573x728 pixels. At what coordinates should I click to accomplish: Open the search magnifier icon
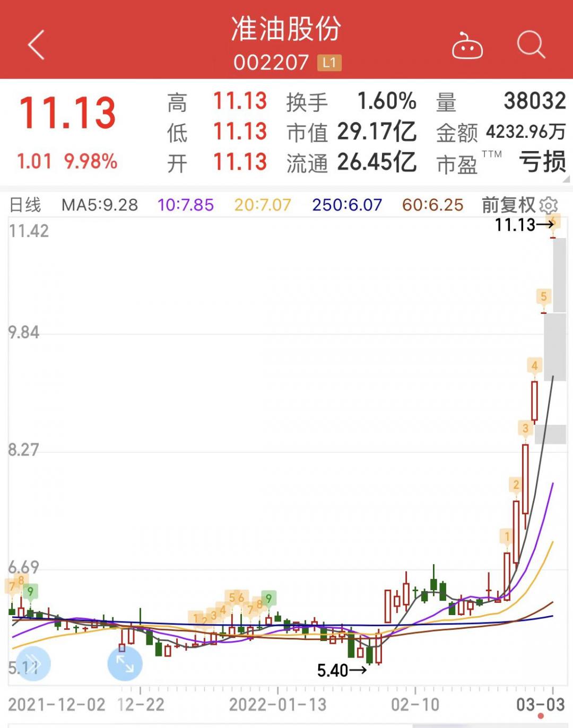(x=531, y=45)
